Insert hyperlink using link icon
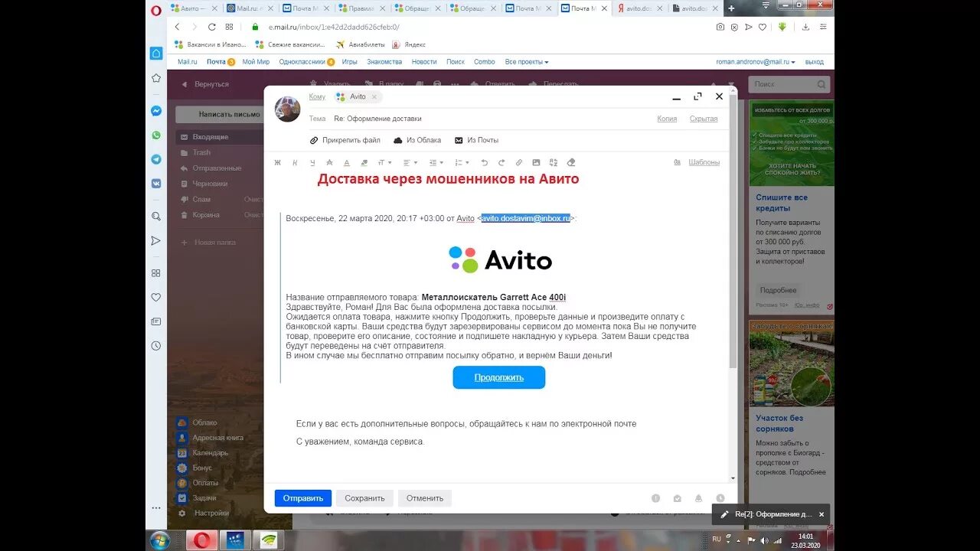This screenshot has width=980, height=551. coord(518,162)
